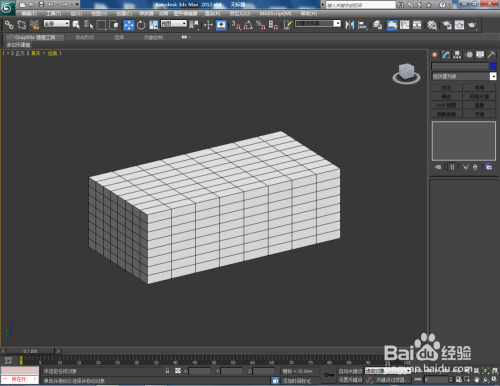The height and width of the screenshot is (386, 500).
Task: Open the Tools menu
Action: click(54, 14)
